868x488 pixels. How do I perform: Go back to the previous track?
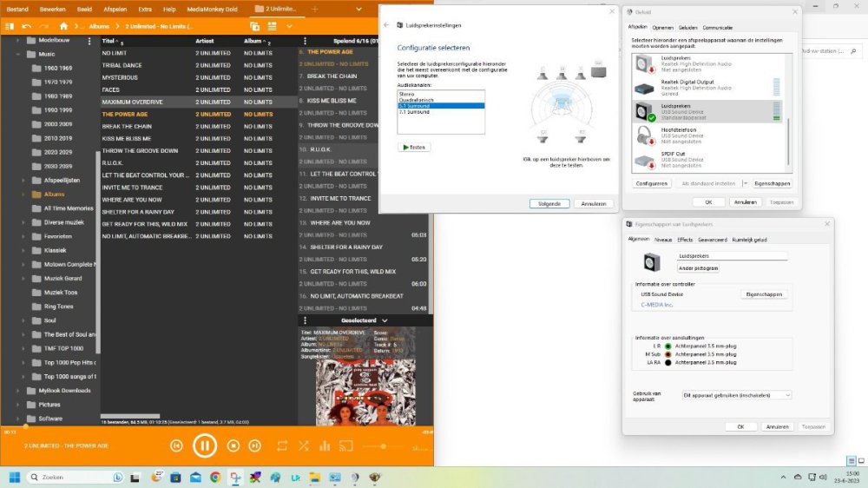176,445
